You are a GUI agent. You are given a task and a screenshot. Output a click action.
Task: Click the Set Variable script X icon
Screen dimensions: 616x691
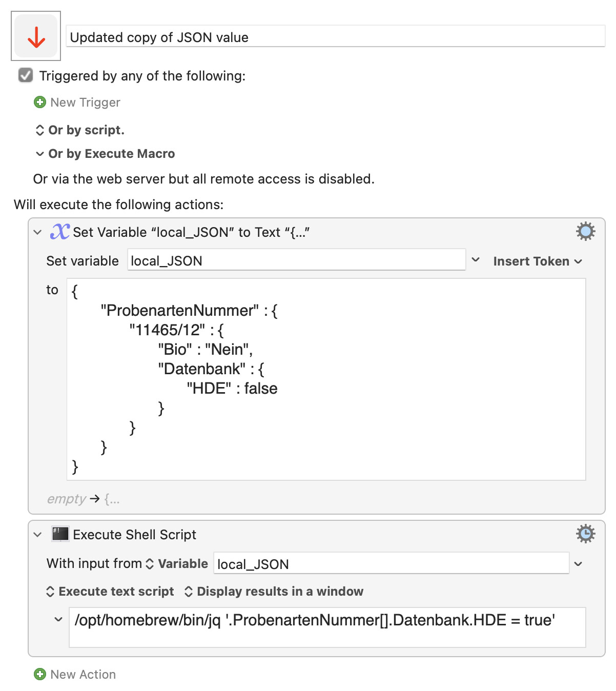coord(59,232)
